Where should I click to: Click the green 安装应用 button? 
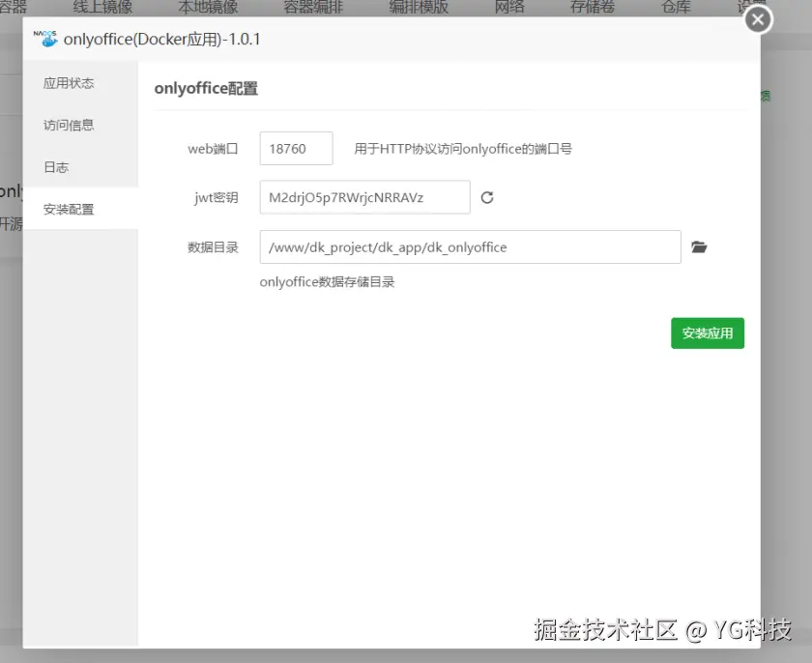click(x=708, y=332)
